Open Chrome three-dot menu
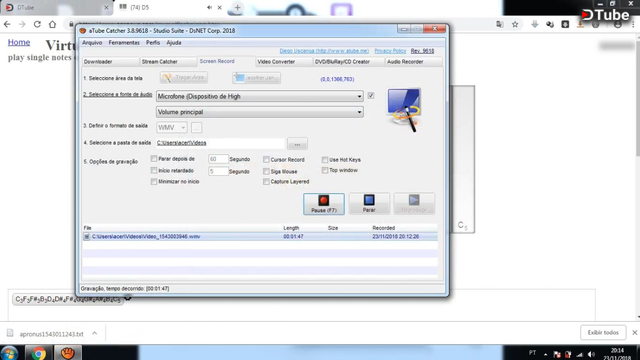Image resolution: width=640 pixels, height=360 pixels. 633,25
